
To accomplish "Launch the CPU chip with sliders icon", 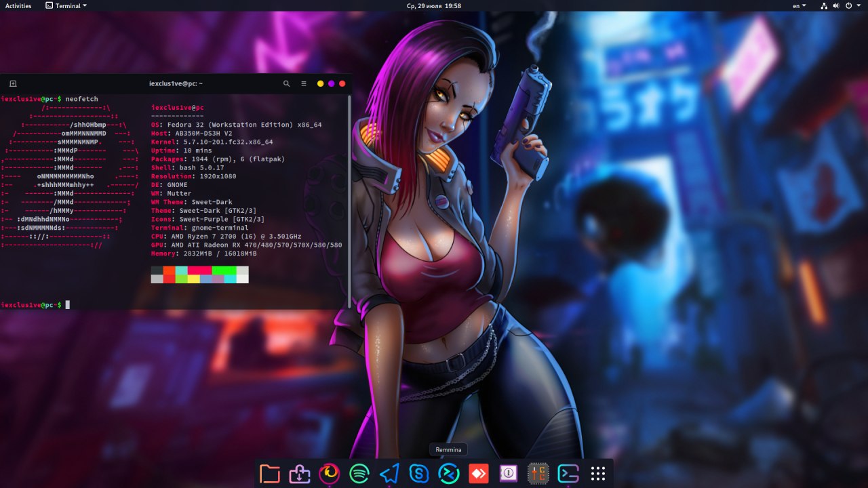I will point(538,474).
